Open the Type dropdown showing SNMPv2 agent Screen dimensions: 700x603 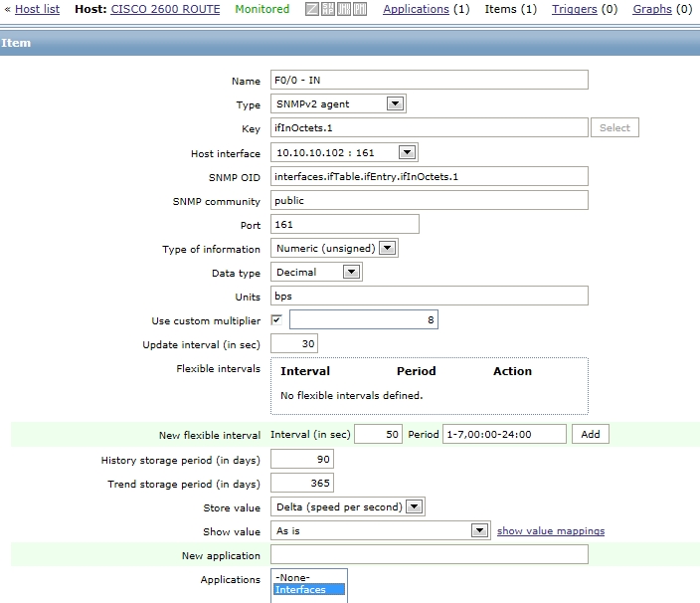tap(338, 104)
